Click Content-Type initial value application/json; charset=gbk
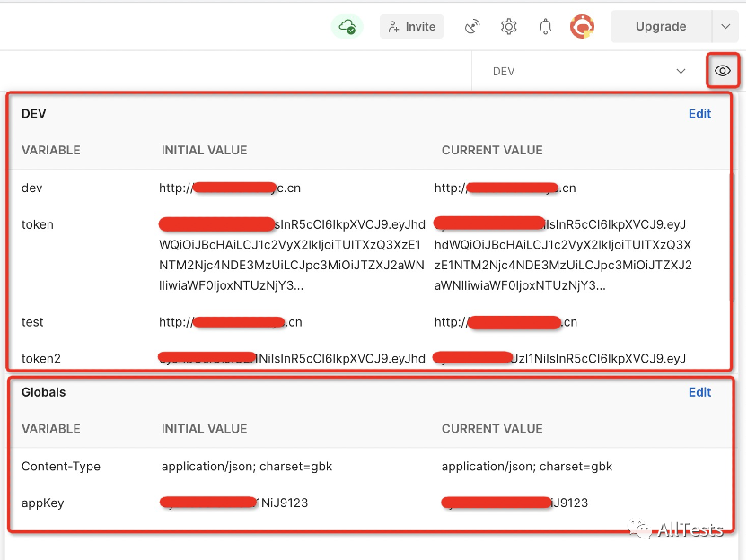 (247, 466)
